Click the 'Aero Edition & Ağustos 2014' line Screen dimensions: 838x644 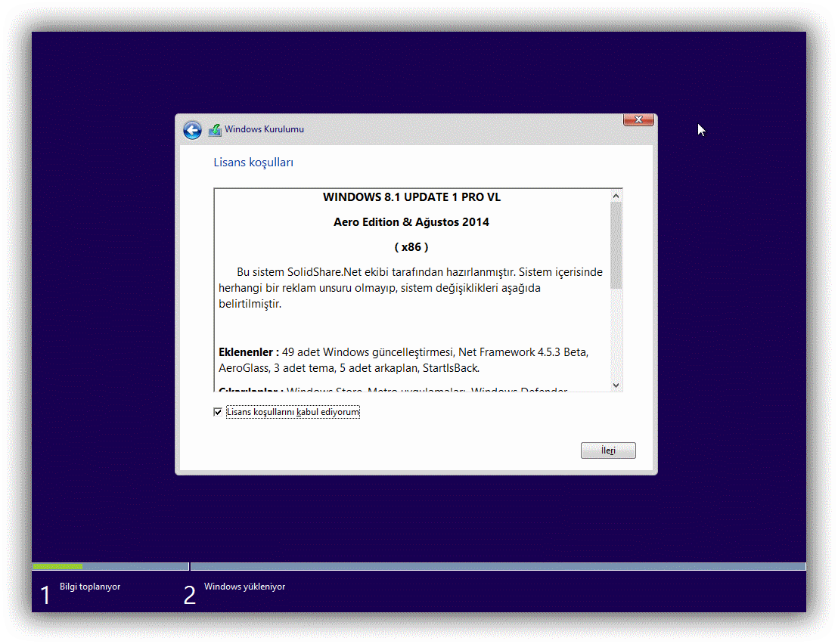411,222
